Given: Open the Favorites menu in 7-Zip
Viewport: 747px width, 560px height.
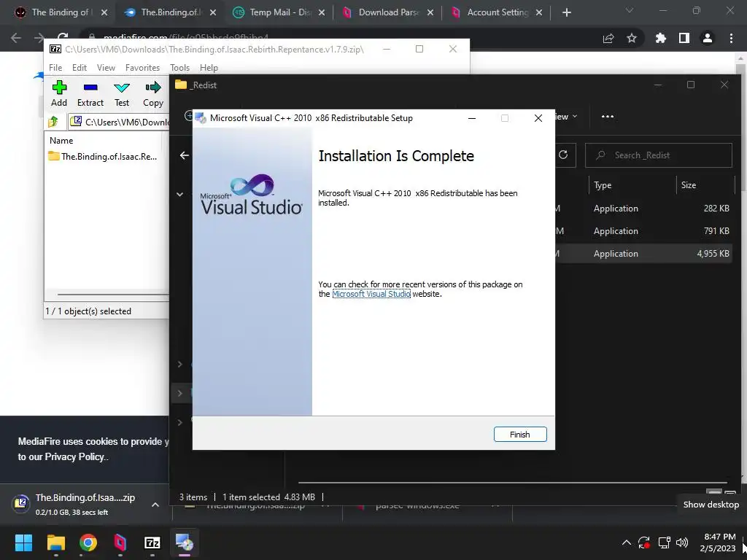Looking at the screenshot, I should click(x=142, y=68).
